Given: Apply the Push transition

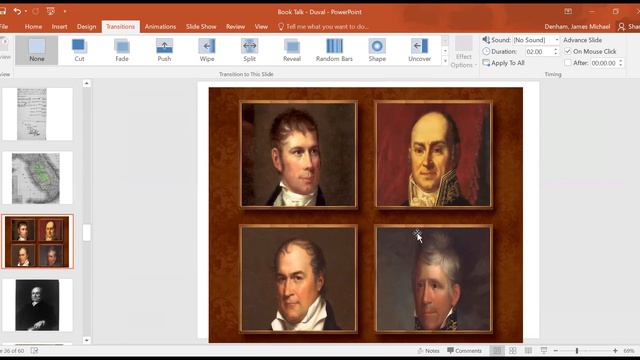Looking at the screenshot, I should 164,50.
